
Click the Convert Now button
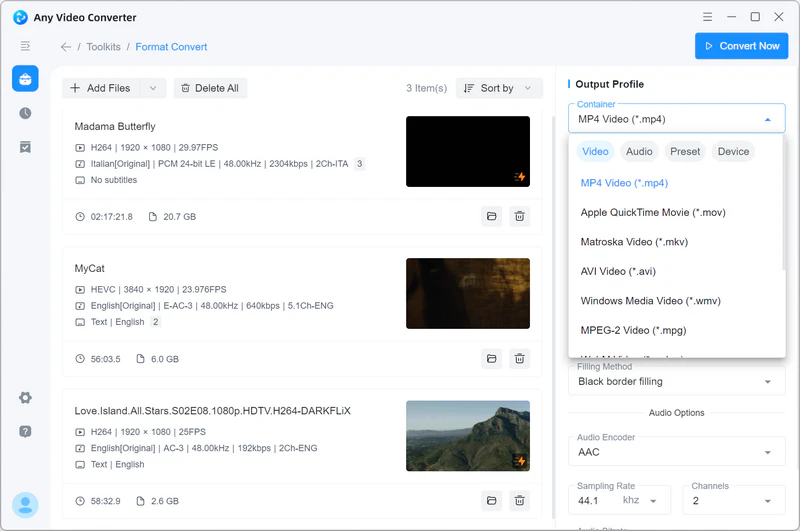pyautogui.click(x=741, y=46)
